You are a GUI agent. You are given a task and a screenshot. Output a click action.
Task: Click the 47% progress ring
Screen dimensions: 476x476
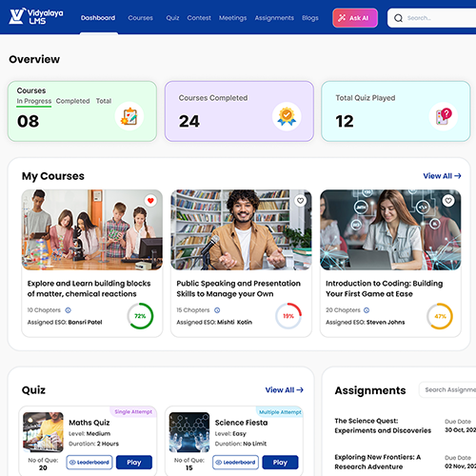(x=440, y=316)
